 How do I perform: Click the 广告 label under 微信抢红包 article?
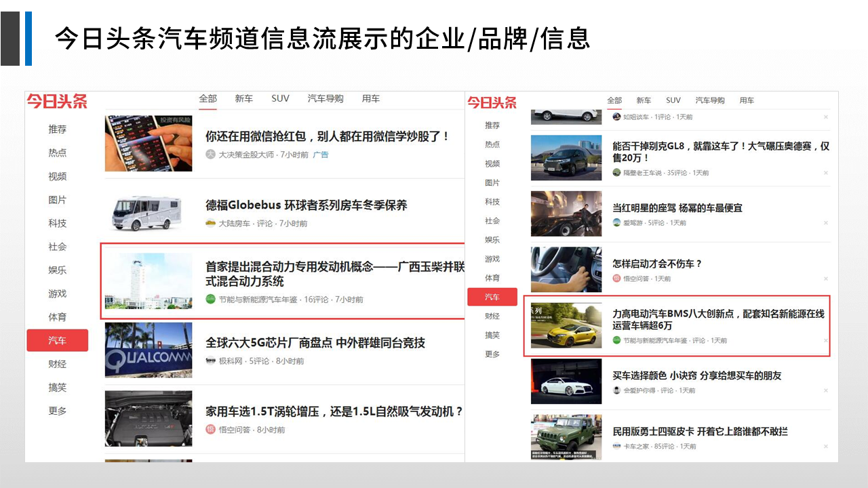tap(321, 155)
